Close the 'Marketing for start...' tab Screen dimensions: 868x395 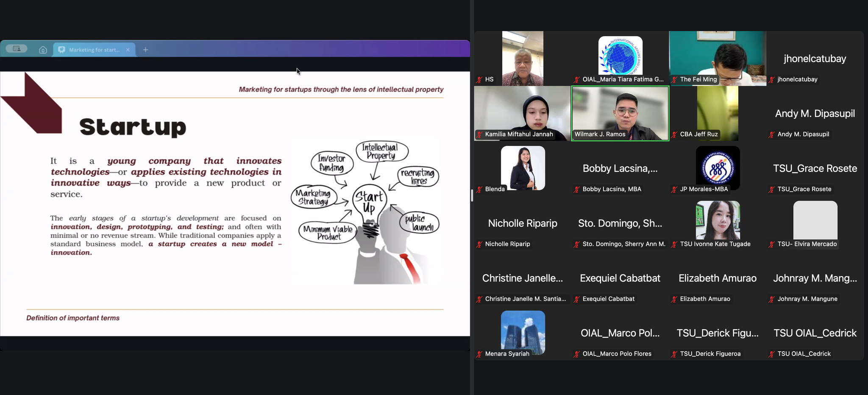coord(128,50)
